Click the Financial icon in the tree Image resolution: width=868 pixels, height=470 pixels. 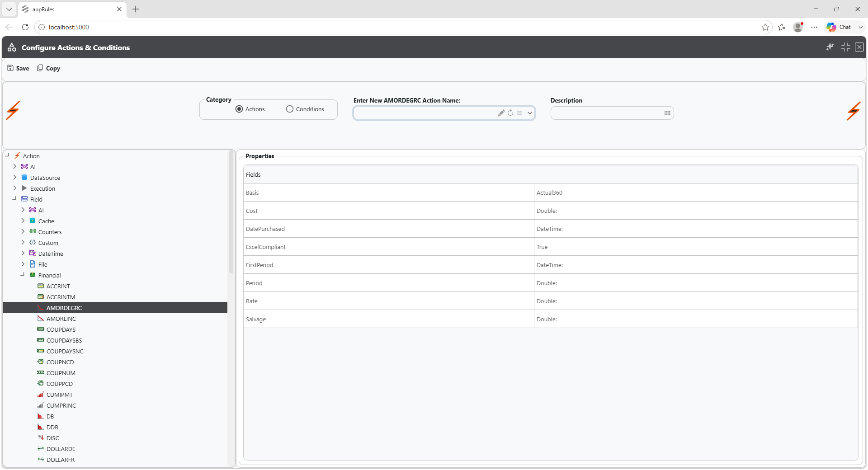click(33, 275)
